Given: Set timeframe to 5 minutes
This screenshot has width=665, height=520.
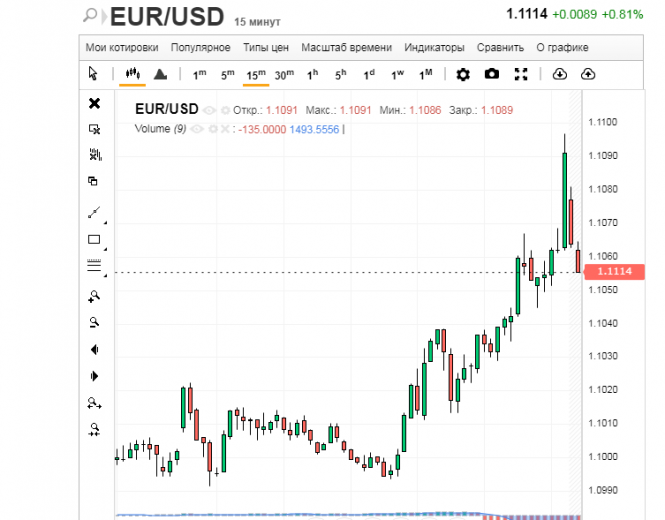Looking at the screenshot, I should click(227, 75).
